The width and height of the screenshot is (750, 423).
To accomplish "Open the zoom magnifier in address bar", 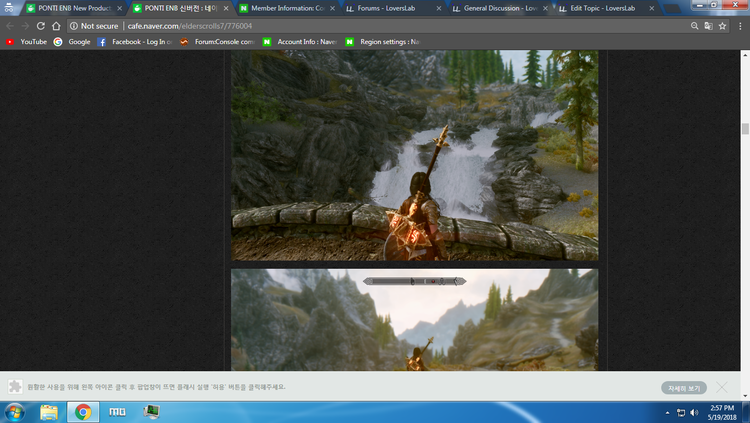I will pyautogui.click(x=695, y=26).
